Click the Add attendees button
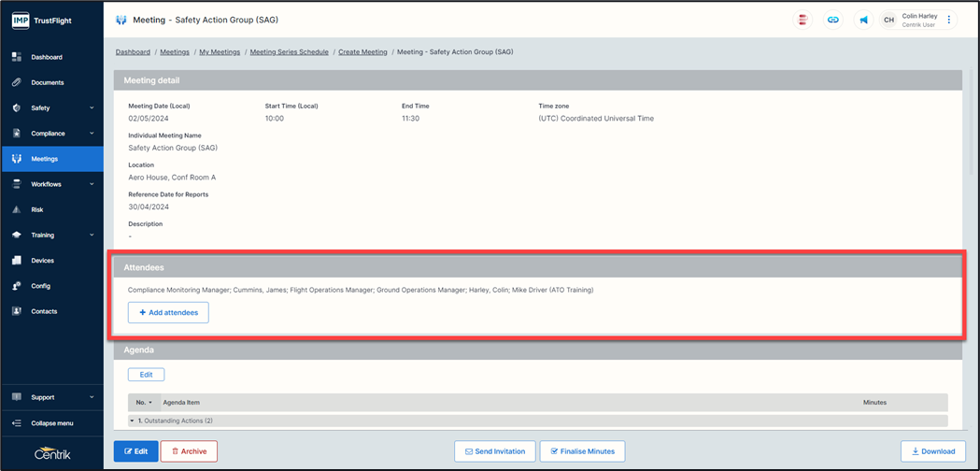980x471 pixels. click(x=168, y=312)
